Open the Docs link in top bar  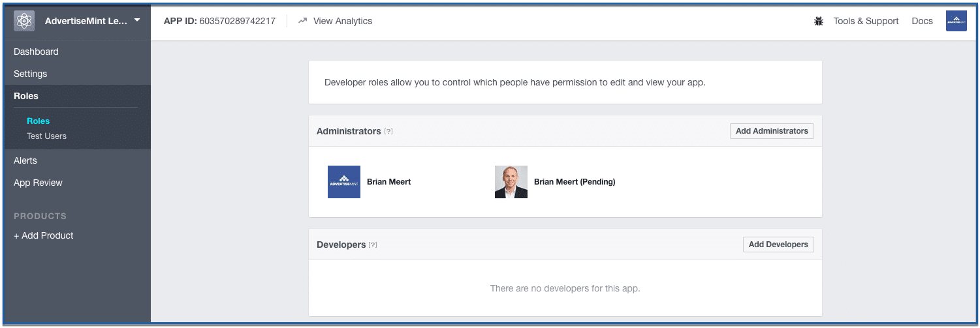point(922,21)
